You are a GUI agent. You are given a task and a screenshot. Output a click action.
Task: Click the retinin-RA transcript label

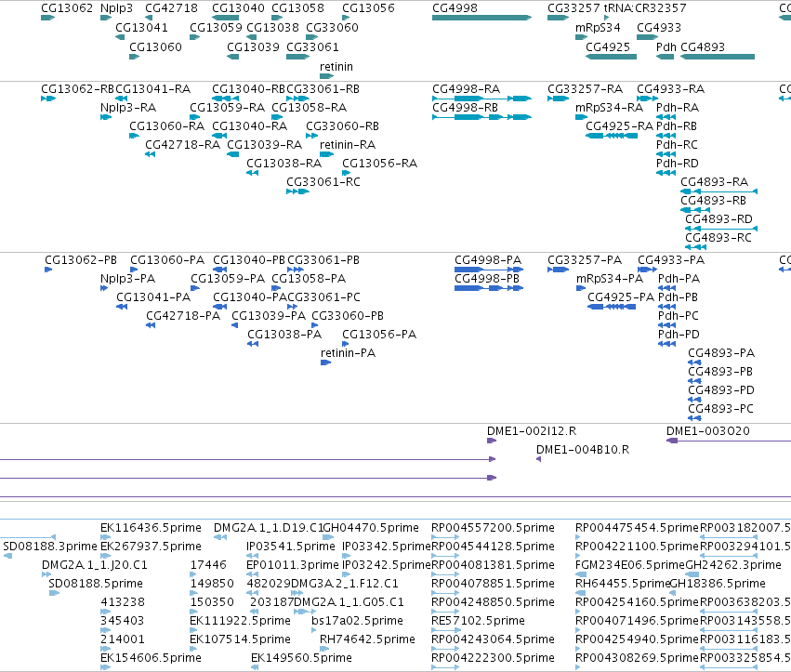(348, 145)
